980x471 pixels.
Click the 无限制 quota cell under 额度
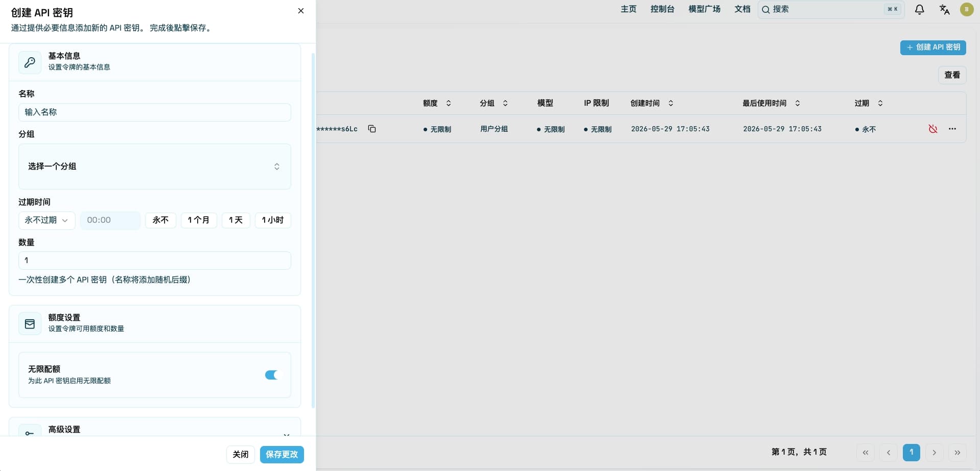coord(437,129)
